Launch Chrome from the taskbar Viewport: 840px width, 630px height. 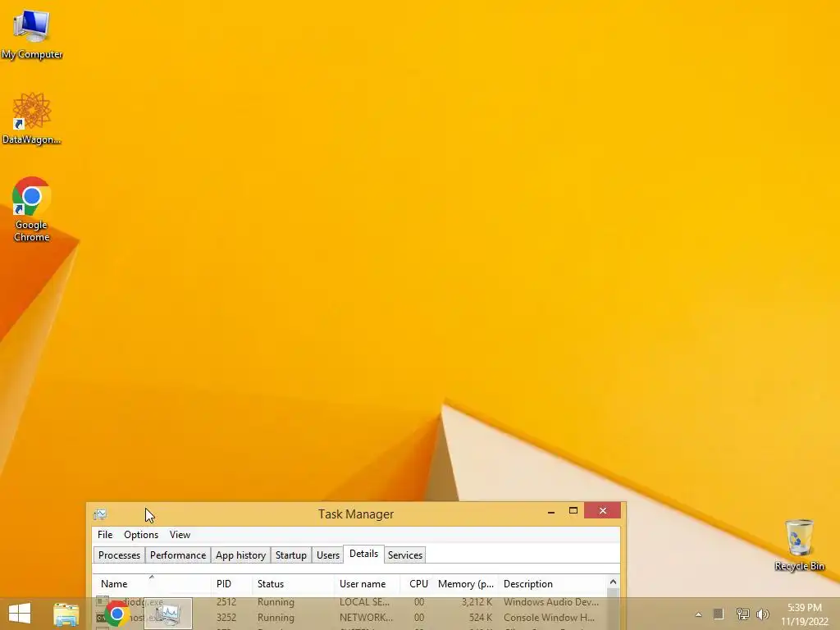pos(116,614)
